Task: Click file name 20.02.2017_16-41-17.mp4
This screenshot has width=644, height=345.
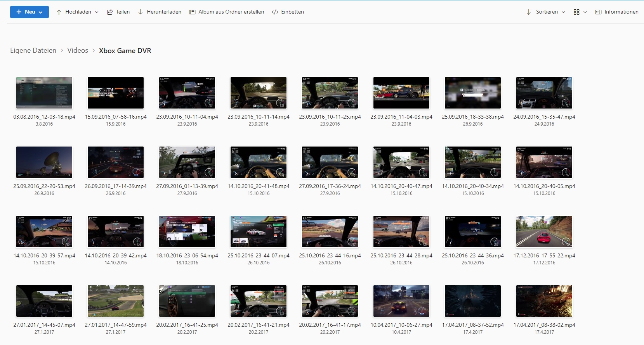Action: (330, 325)
